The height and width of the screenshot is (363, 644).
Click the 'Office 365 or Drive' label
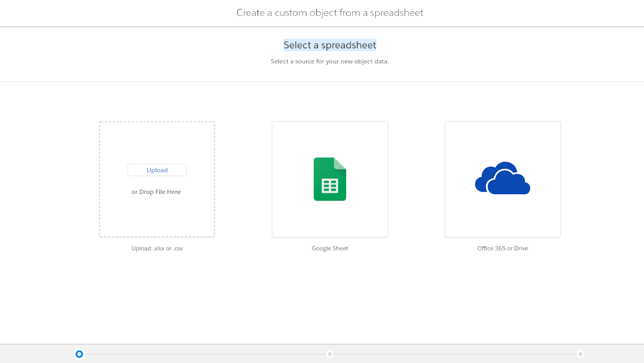(502, 248)
